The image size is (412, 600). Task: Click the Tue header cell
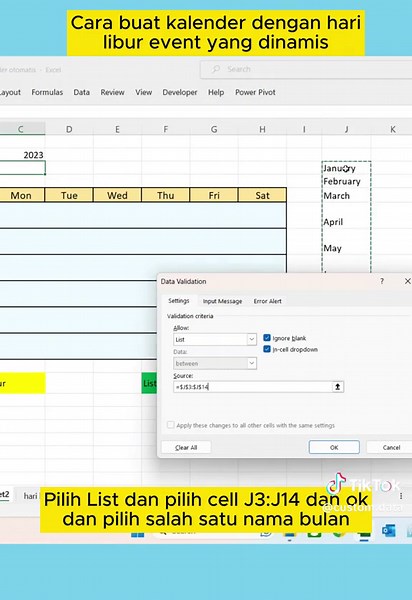point(69,196)
